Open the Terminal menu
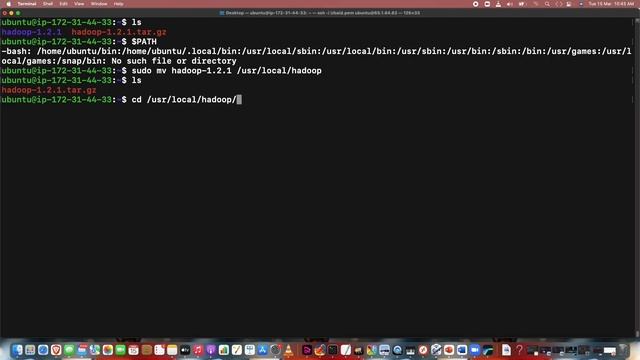 pyautogui.click(x=27, y=4)
